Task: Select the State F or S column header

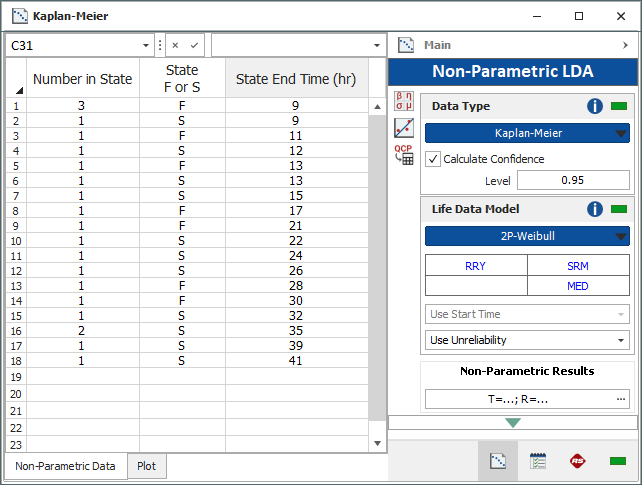Action: tap(182, 79)
